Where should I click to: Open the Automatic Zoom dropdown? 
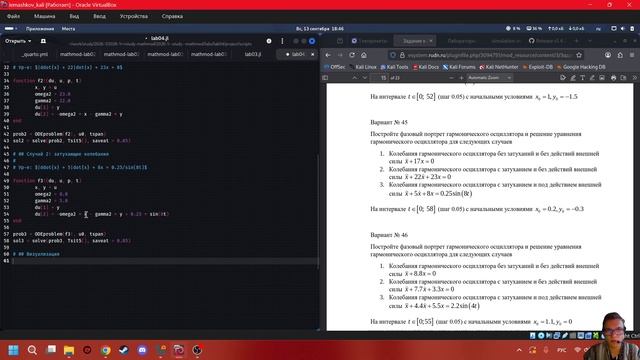pyautogui.click(x=489, y=78)
